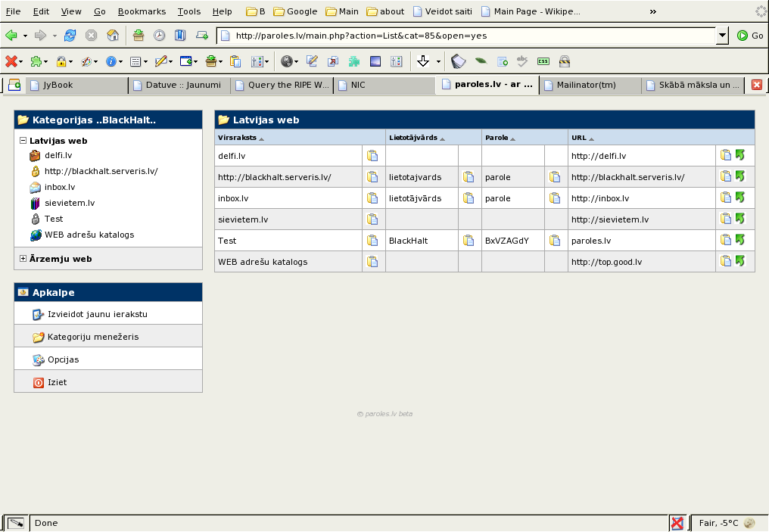Image resolution: width=769 pixels, height=532 pixels.
Task: Sort table by Virsraksts column
Action: [x=237, y=138]
